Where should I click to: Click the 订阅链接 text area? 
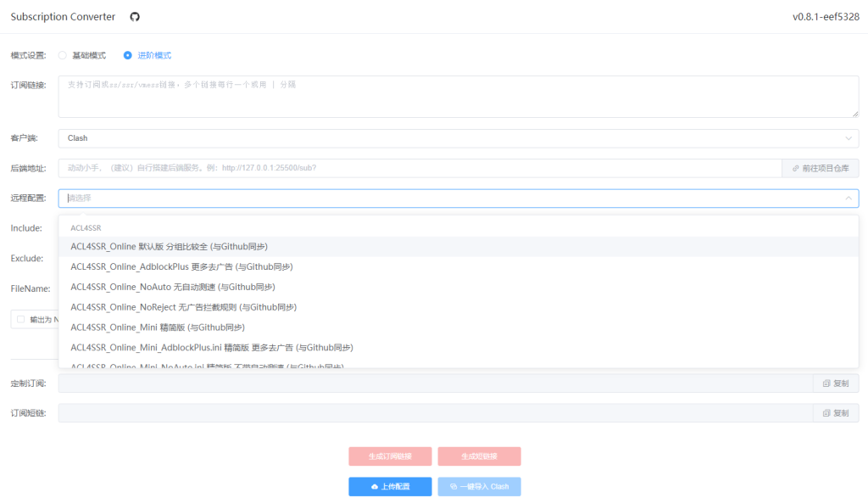pyautogui.click(x=458, y=97)
